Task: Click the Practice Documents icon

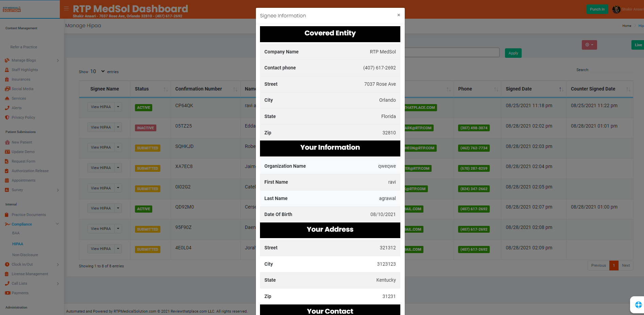Action: pyautogui.click(x=7, y=215)
